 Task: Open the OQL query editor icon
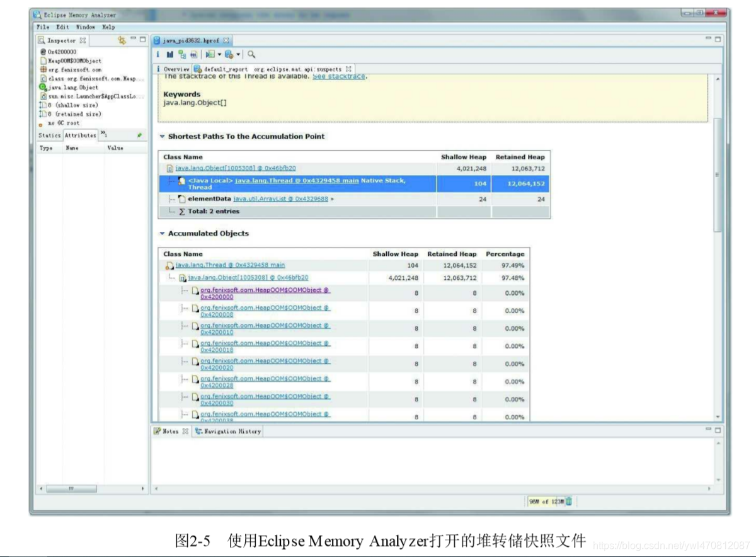click(193, 55)
